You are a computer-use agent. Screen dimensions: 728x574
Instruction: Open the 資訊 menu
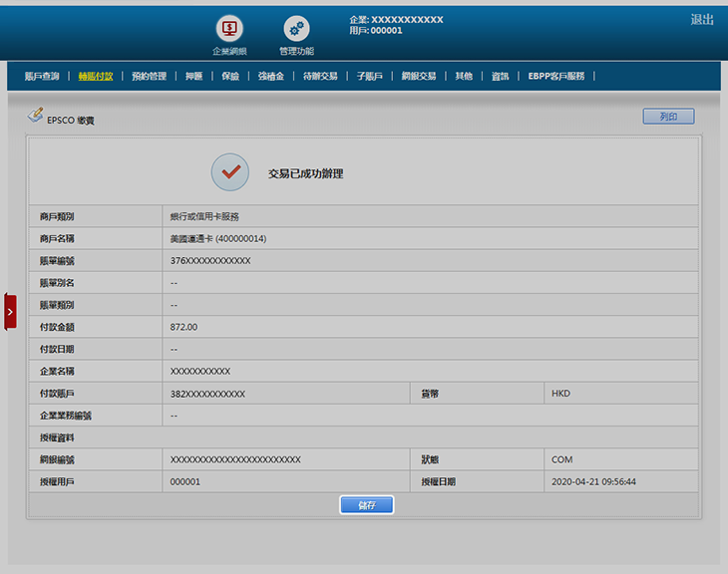click(500, 76)
